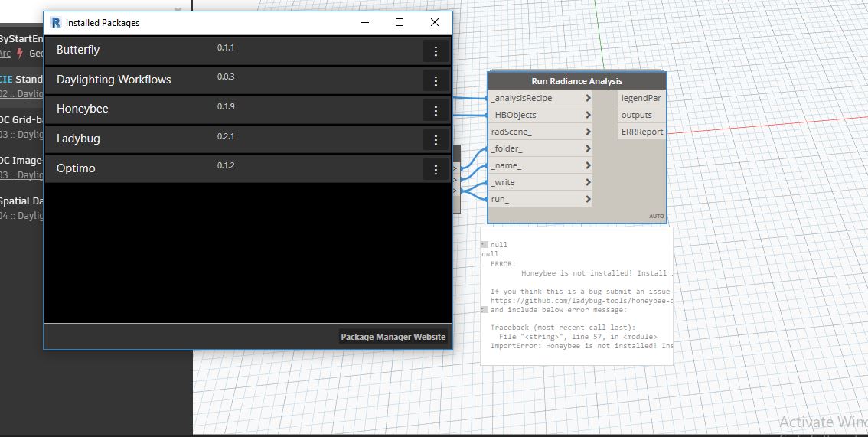Click the 'Traceback (most recent call last):' line

[x=563, y=328]
